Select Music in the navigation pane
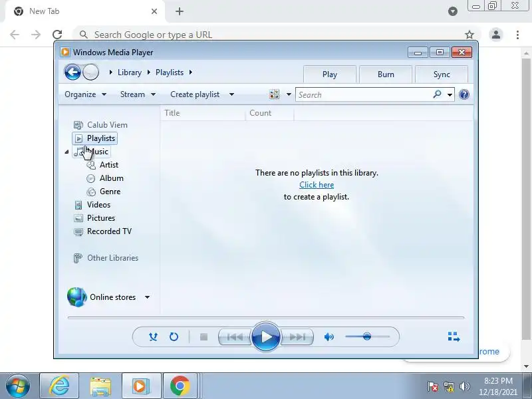532x399 pixels. (x=92, y=152)
